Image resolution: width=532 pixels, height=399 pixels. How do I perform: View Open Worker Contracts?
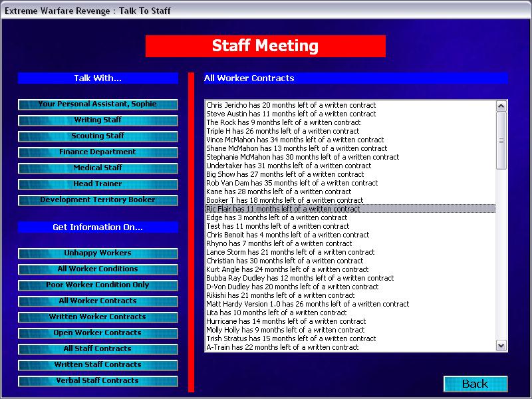pos(98,333)
